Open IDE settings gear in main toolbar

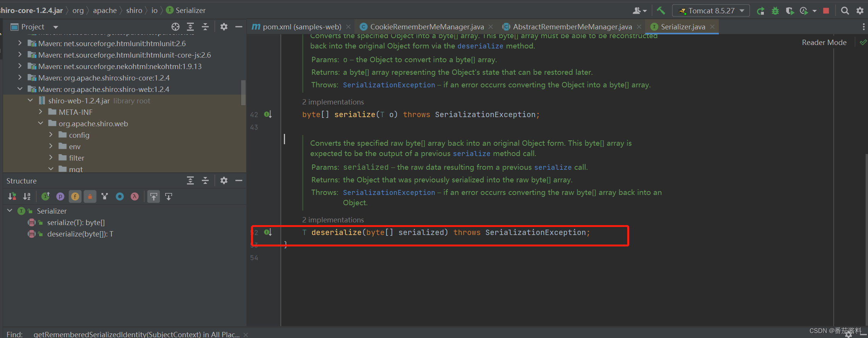click(860, 11)
